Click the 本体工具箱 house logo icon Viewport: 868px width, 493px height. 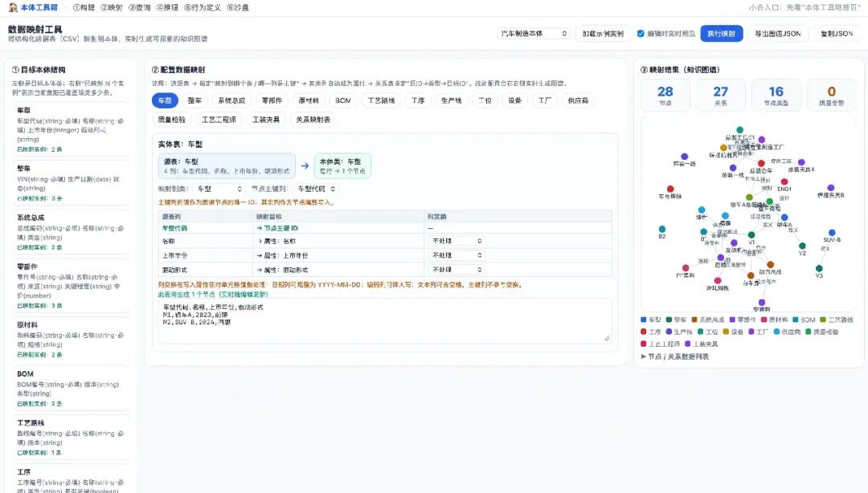(x=13, y=7)
